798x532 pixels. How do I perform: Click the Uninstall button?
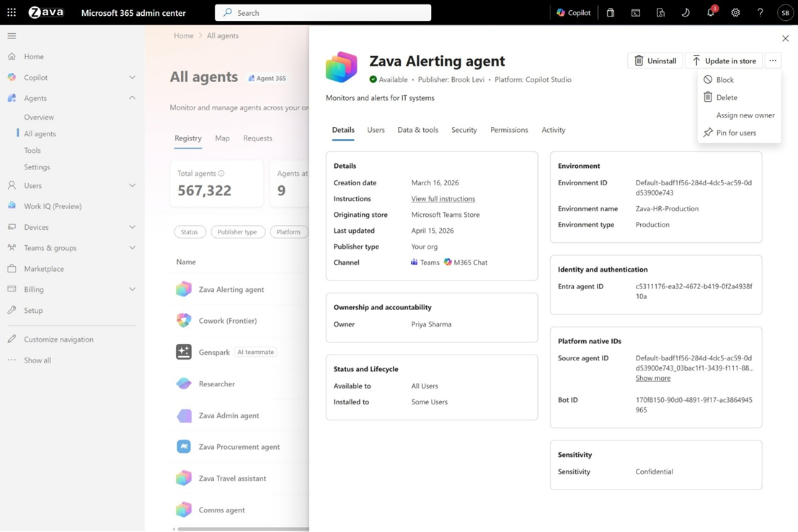[x=655, y=61]
